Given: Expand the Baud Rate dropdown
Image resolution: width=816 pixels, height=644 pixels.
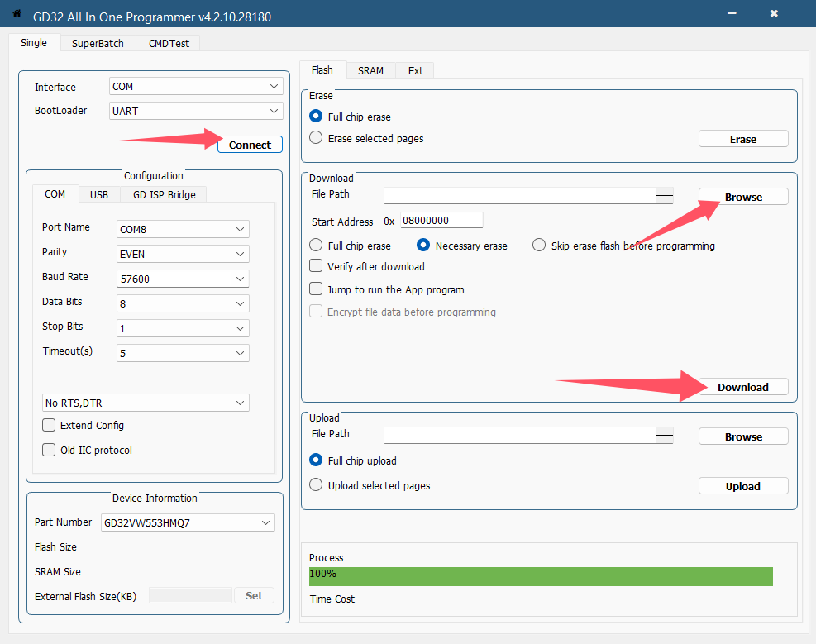Looking at the screenshot, I should (183, 279).
